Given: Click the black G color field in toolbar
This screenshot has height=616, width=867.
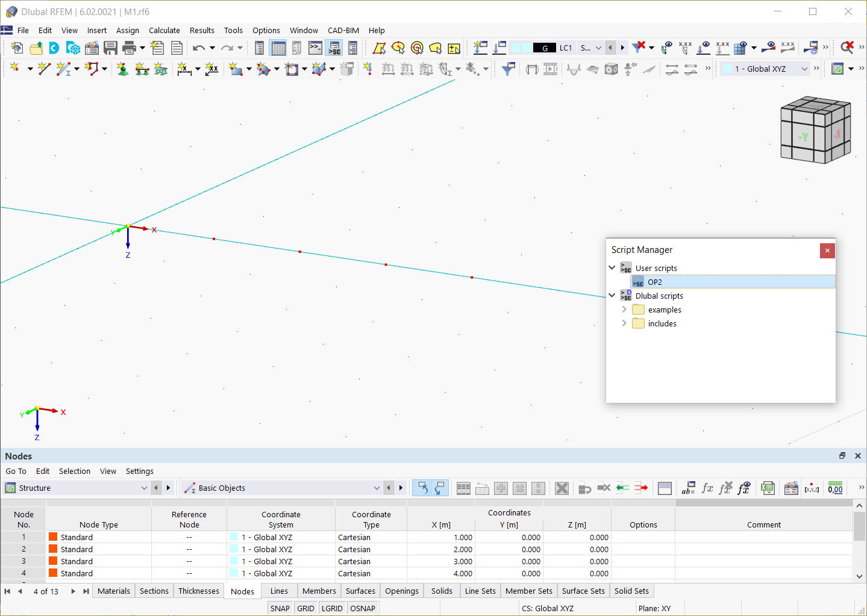Looking at the screenshot, I should pyautogui.click(x=544, y=48).
